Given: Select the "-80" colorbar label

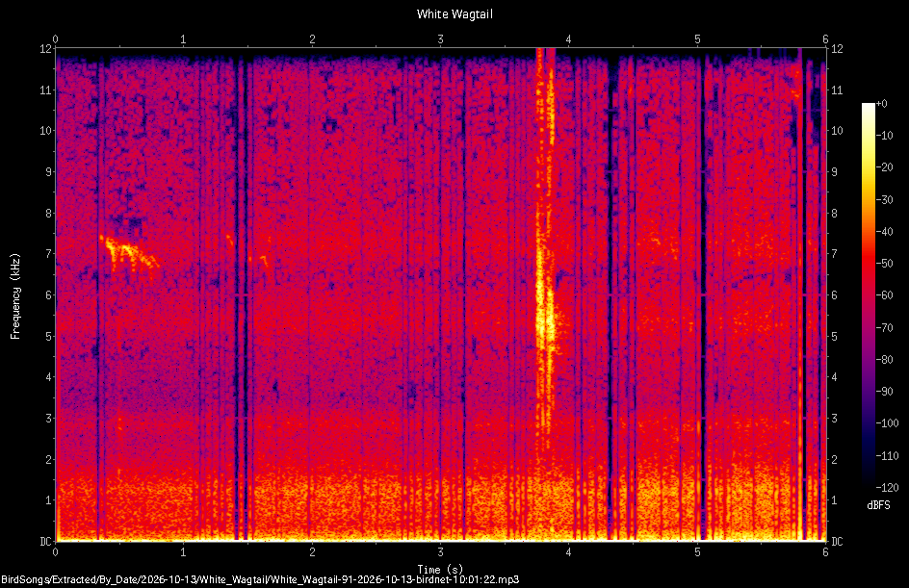Looking at the screenshot, I should (885, 360).
